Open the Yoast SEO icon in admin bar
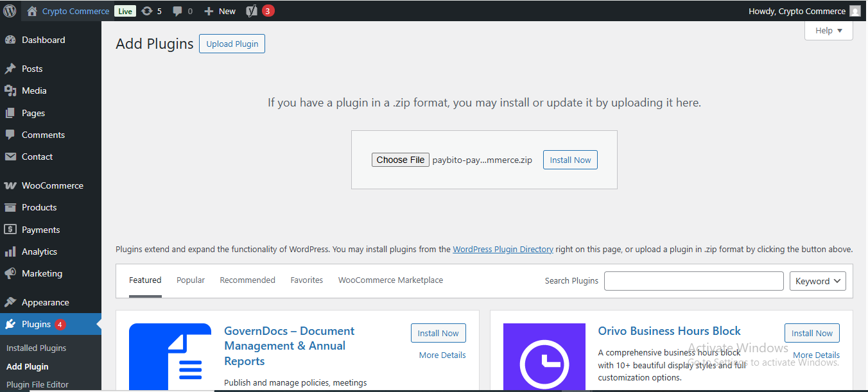868x392 pixels. coord(252,11)
